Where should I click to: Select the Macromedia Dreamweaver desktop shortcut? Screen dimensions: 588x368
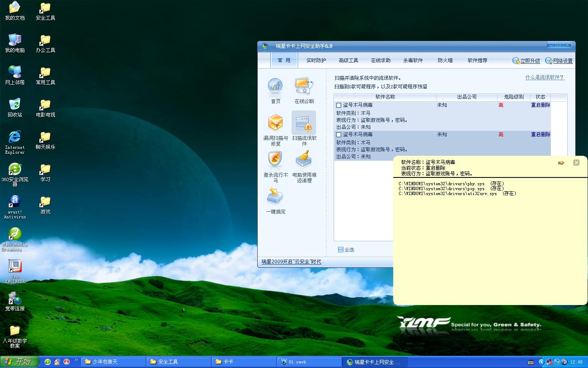15,239
